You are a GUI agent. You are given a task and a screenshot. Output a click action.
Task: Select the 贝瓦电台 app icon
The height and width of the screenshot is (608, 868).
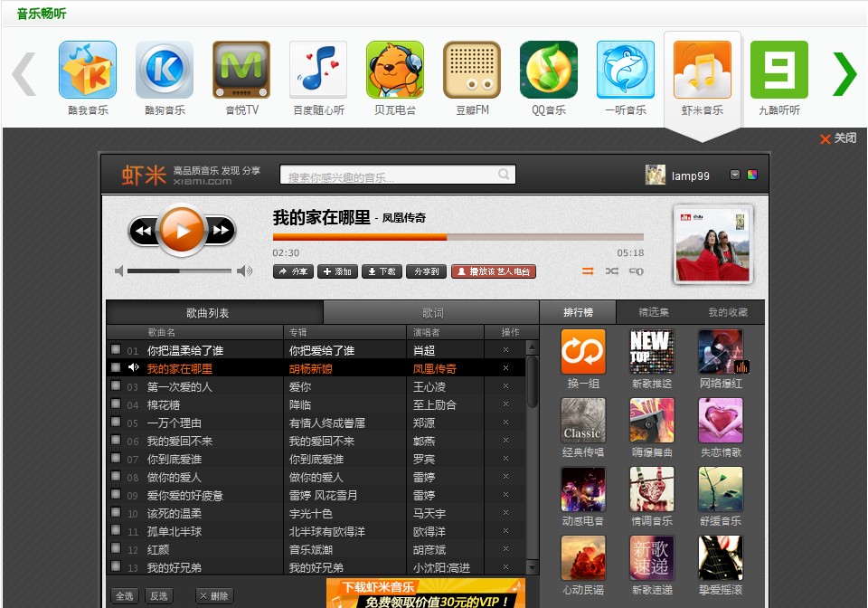395,70
